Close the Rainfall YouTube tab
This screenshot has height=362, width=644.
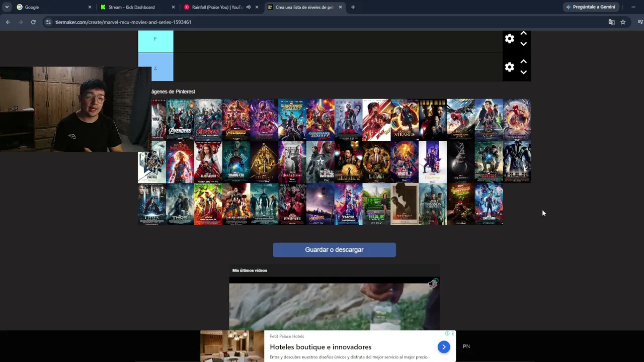coord(257,7)
